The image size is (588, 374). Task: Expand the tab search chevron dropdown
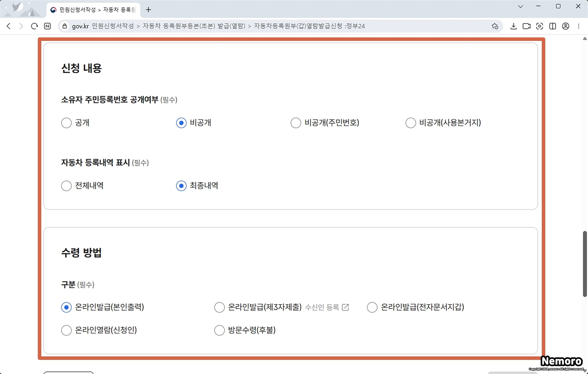520,6
